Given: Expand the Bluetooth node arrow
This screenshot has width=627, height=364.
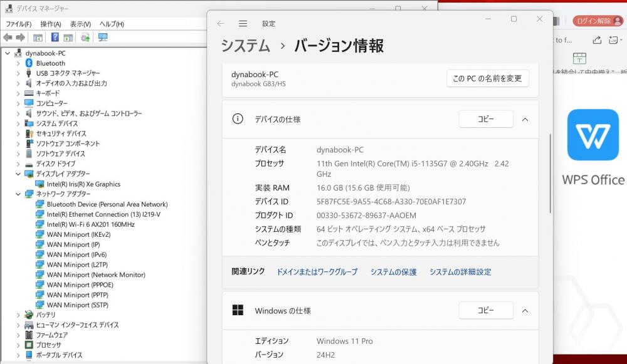Looking at the screenshot, I should [x=18, y=63].
